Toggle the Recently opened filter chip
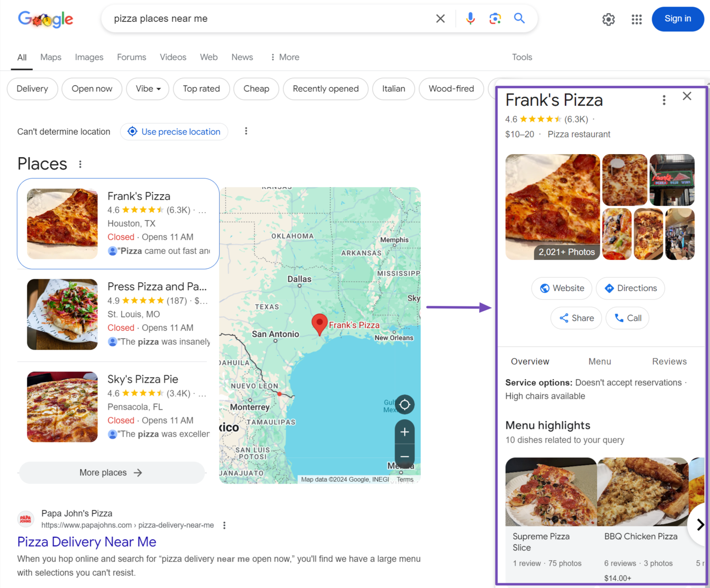The image size is (710, 588). tap(326, 89)
